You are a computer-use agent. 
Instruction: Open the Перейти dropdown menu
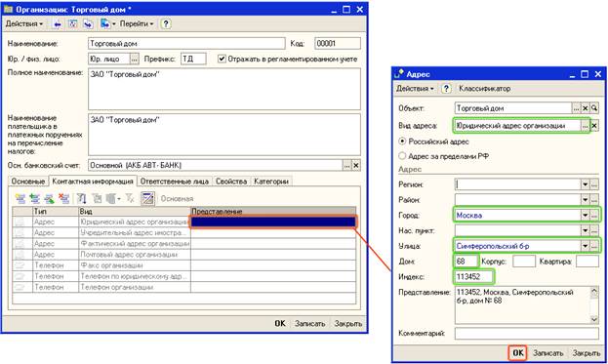pyautogui.click(x=137, y=24)
